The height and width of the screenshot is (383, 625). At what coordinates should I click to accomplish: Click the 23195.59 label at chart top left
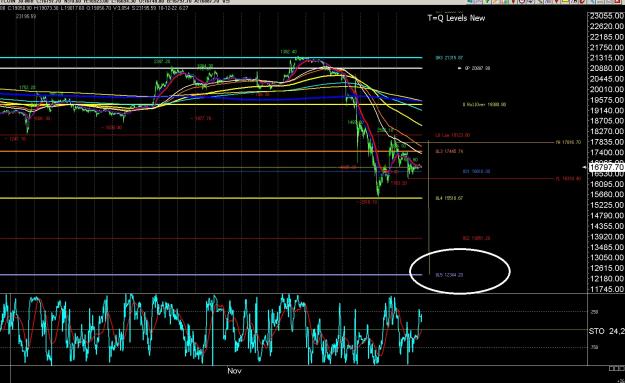point(26,16)
